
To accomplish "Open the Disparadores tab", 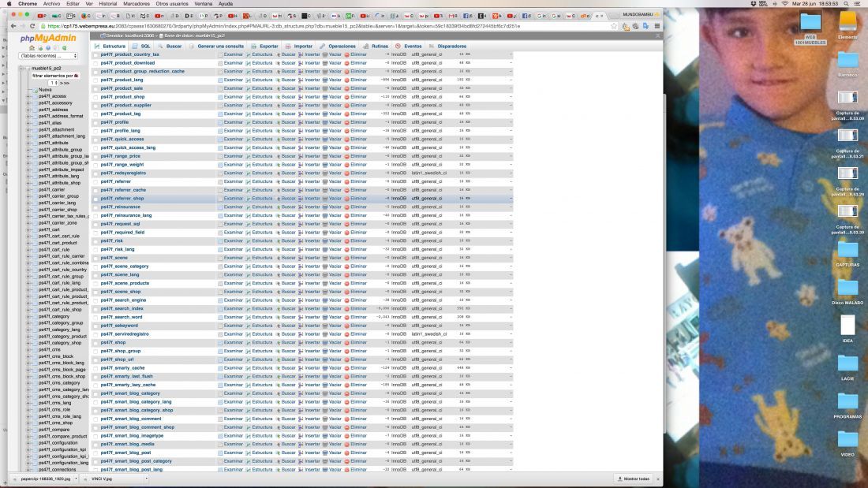I will [447, 47].
